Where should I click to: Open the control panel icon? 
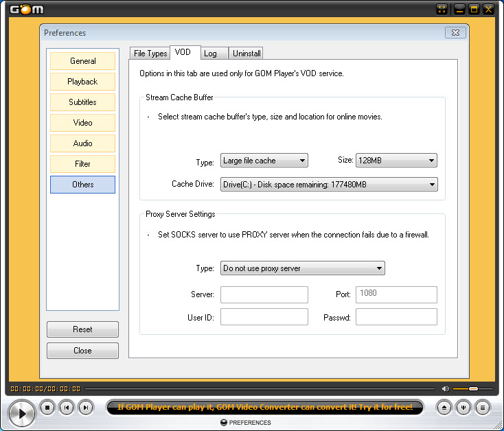(464, 408)
